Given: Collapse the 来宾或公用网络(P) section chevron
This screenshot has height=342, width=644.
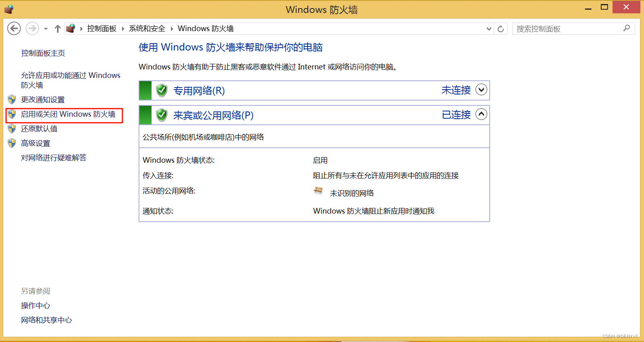Looking at the screenshot, I should [x=481, y=114].
